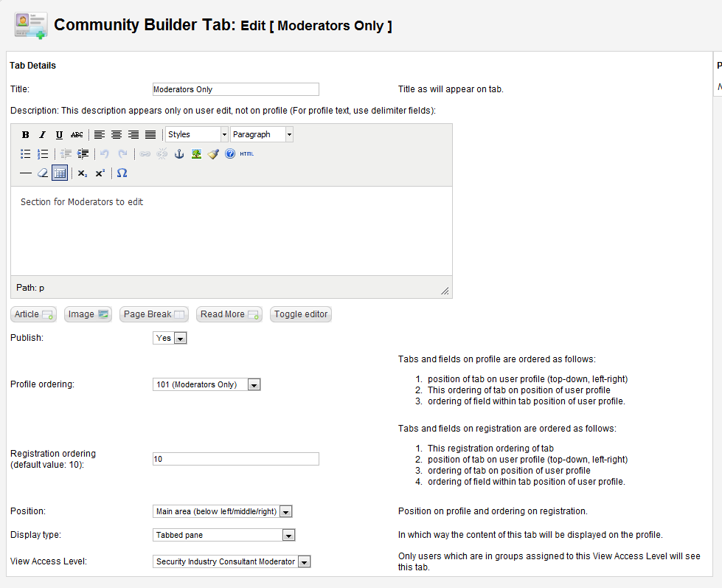722x588 pixels.
Task: Open the Display type Tabbed pane dropdown
Action: click(x=223, y=535)
